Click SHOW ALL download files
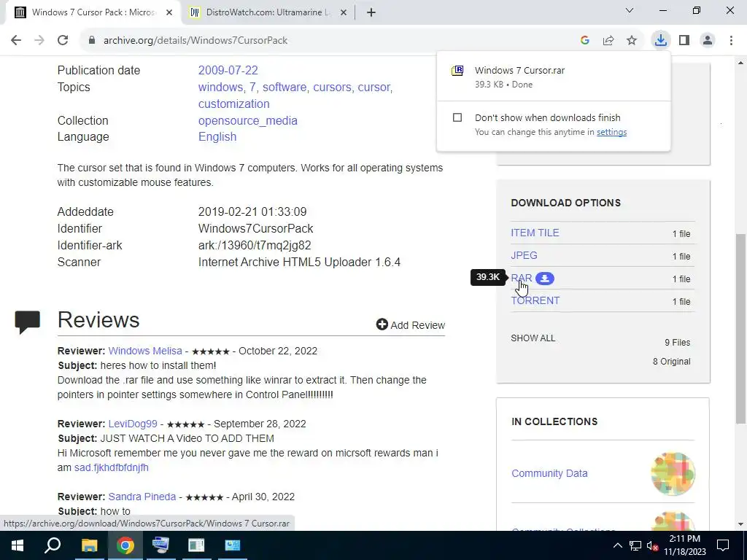This screenshot has height=560, width=747. click(533, 338)
